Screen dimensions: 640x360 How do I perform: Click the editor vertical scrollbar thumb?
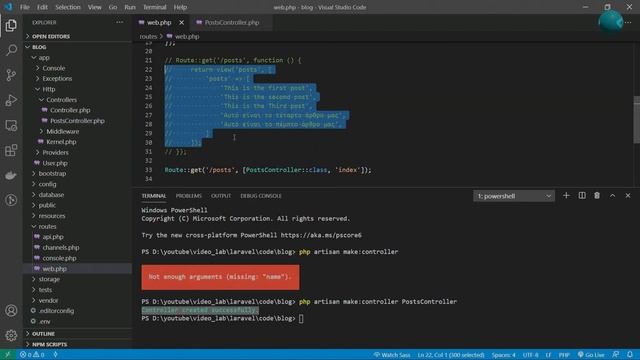[636, 120]
